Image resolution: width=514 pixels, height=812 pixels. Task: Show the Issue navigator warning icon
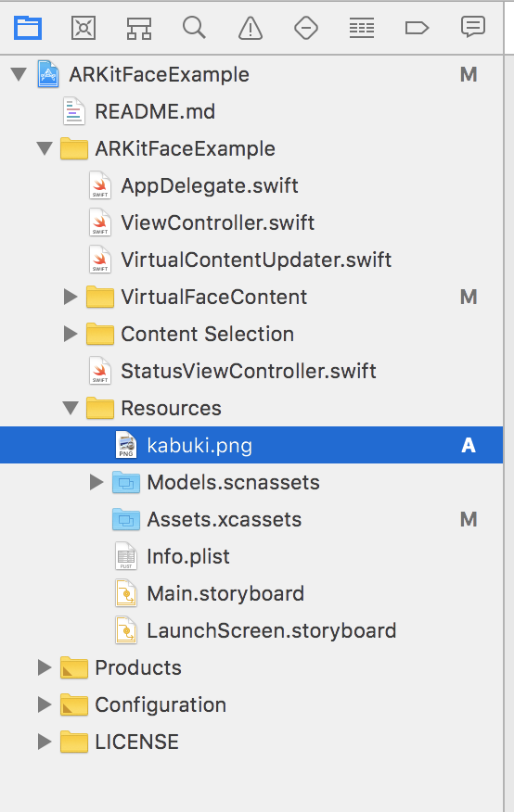(251, 28)
